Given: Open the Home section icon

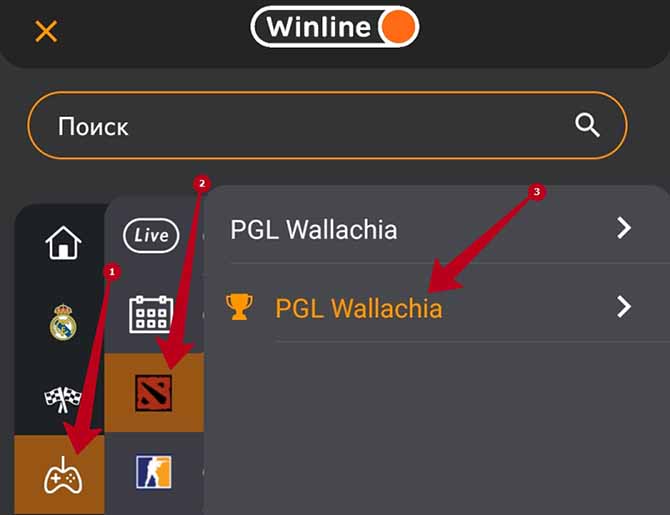Looking at the screenshot, I should (x=63, y=242).
